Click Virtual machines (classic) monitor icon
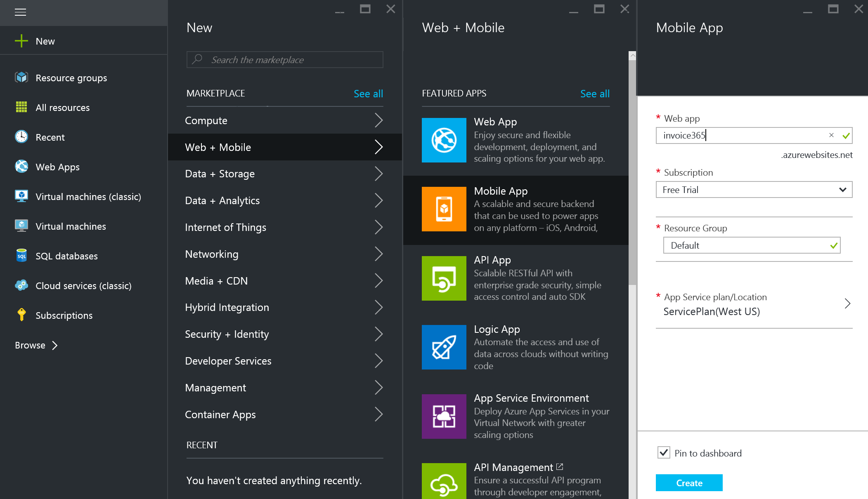 21,196
